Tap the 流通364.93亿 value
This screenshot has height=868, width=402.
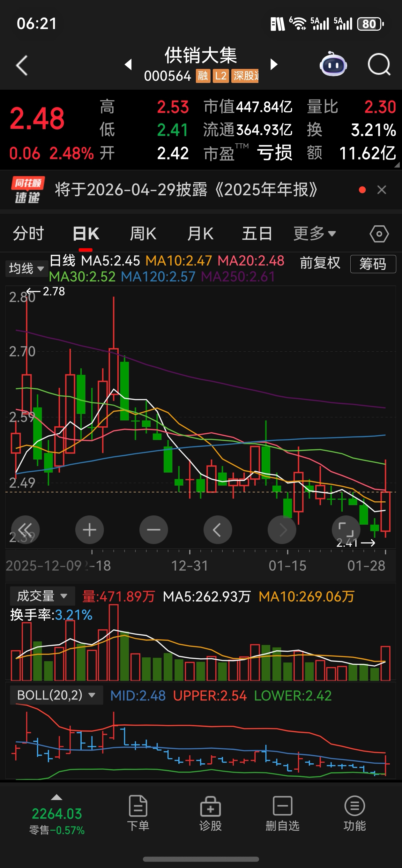(248, 130)
